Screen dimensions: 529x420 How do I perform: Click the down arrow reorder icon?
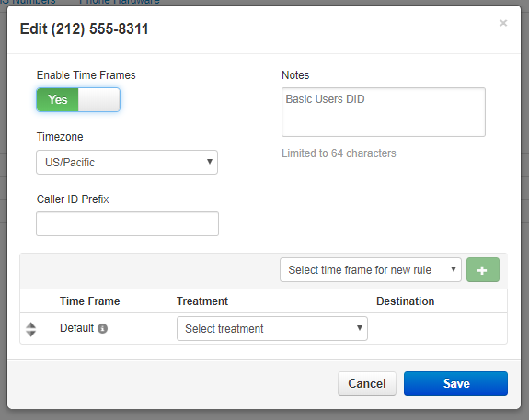[x=30, y=334]
